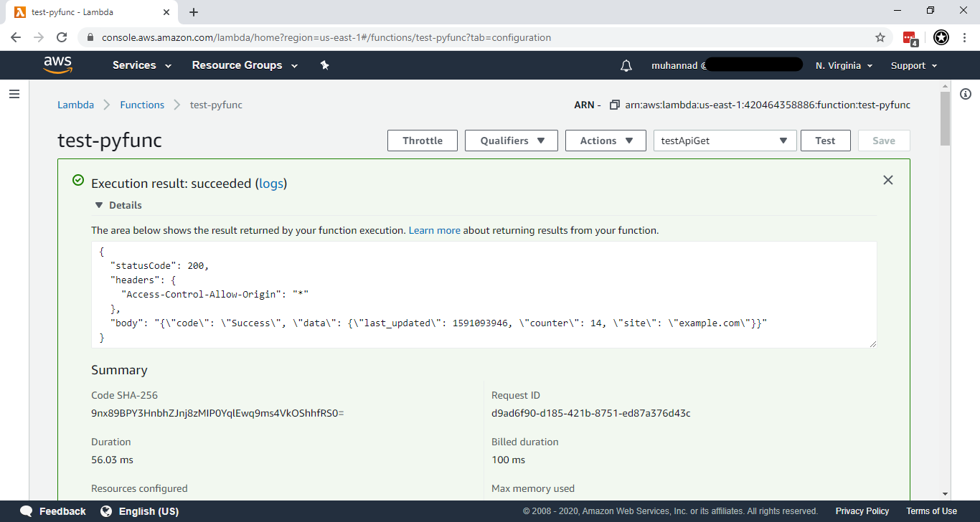Click the pin shortcut icon in navbar
The height and width of the screenshot is (522, 980).
(x=324, y=65)
